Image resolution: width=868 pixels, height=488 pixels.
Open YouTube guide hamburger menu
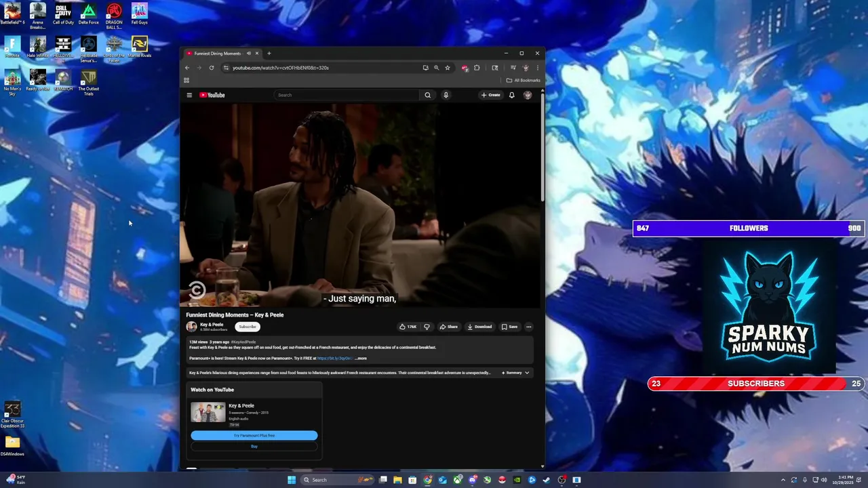189,95
